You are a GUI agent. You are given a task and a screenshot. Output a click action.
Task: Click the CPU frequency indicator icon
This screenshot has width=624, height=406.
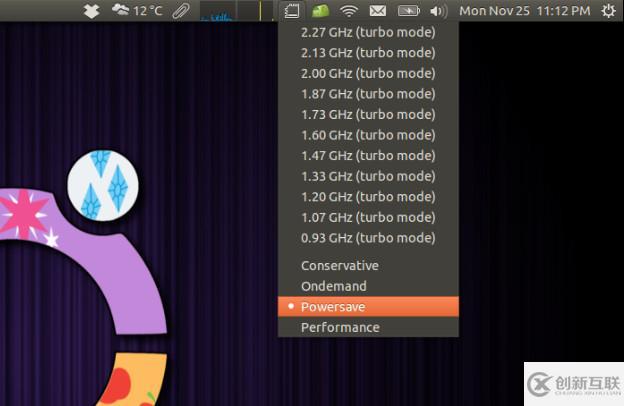[x=292, y=11]
